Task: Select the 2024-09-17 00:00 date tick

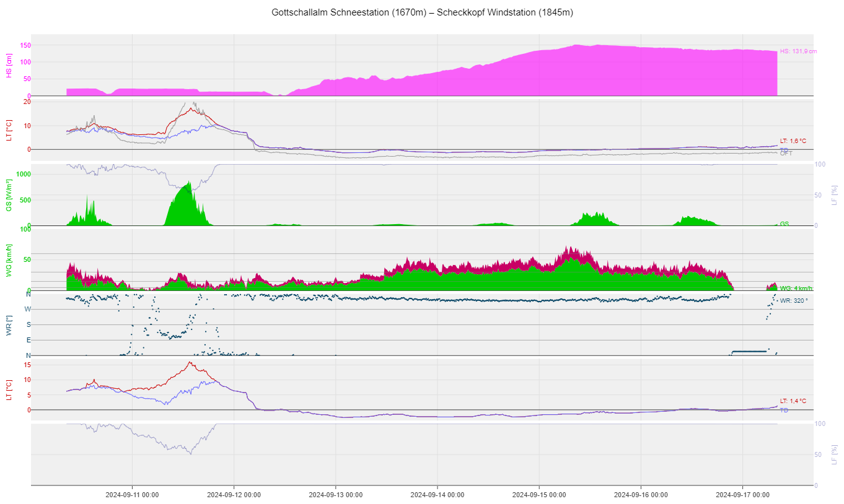Action: point(742,495)
